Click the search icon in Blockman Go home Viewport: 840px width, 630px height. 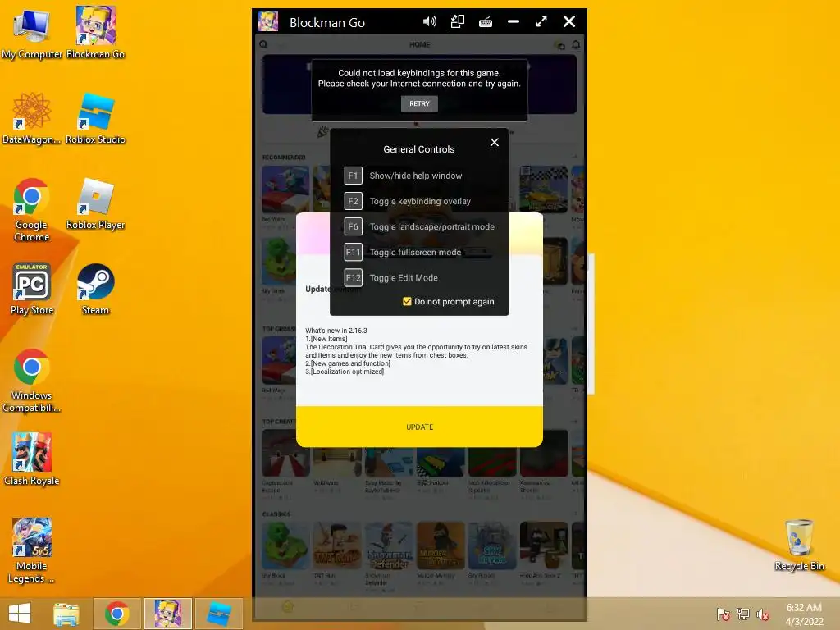(x=263, y=45)
